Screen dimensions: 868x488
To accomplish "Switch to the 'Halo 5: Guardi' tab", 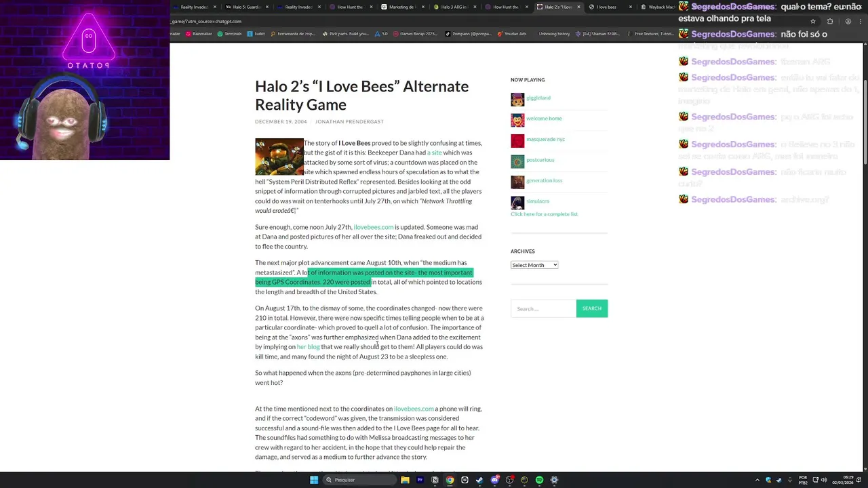I will point(245,7).
